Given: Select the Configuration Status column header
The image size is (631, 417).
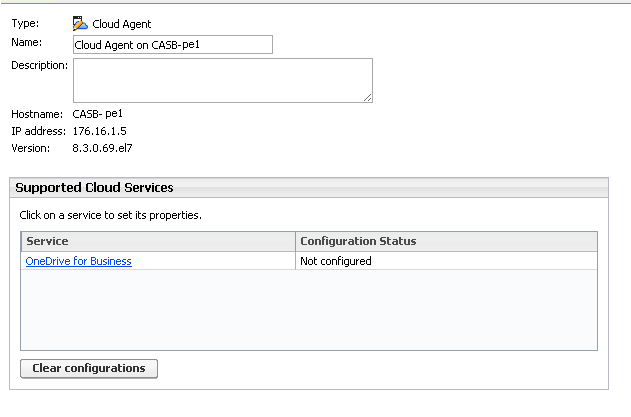Looking at the screenshot, I should click(446, 241).
